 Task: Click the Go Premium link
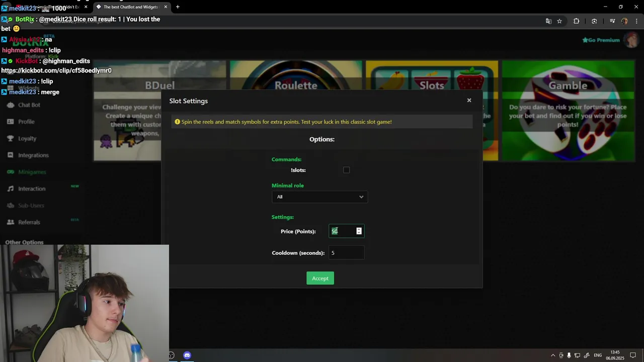601,40
